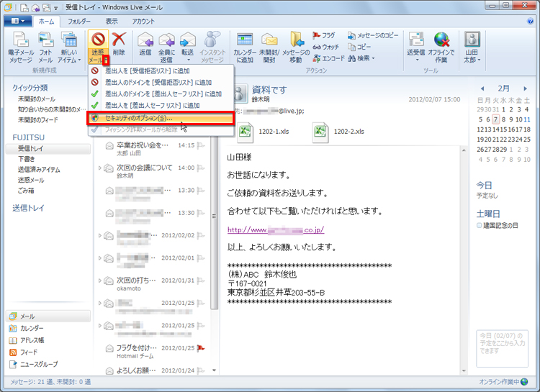Open the application menu button
Image resolution: width=540 pixels, height=392 pixels.
click(x=18, y=21)
